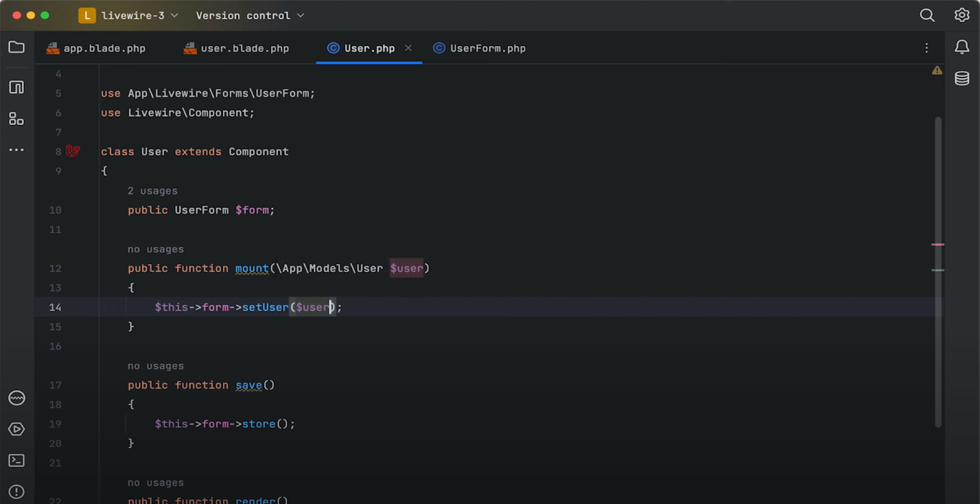Open the Database tool window
Image resolution: width=980 pixels, height=504 pixels.
(x=962, y=78)
